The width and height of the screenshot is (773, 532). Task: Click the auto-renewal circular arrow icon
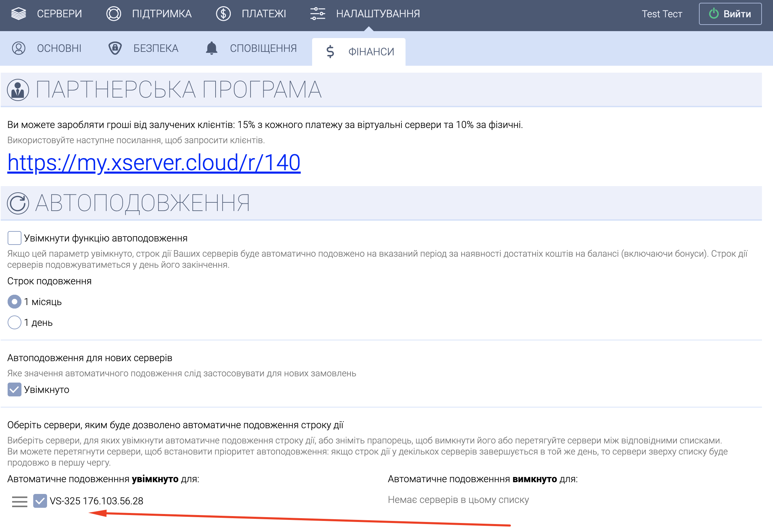coord(18,203)
